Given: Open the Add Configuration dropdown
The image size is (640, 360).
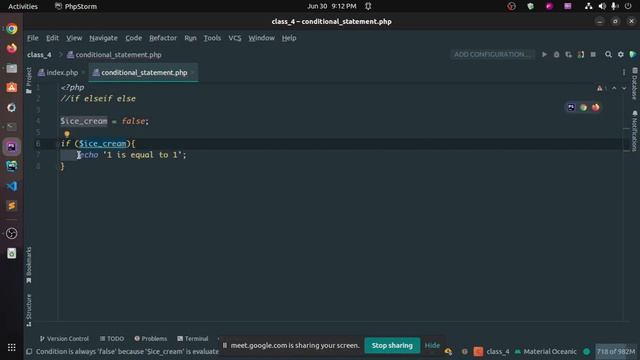Looking at the screenshot, I should coord(492,54).
